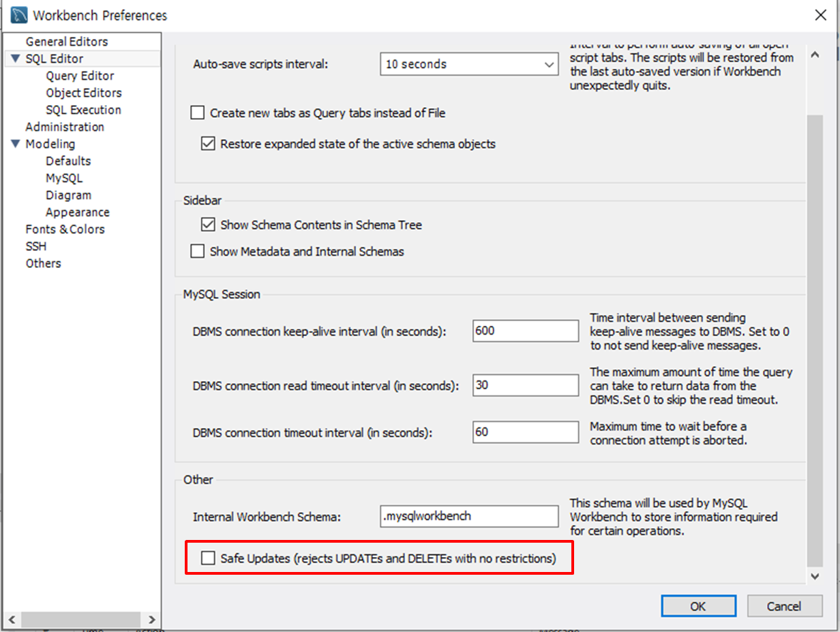Uncheck Show Schema Contents in Schema Tree

[208, 224]
